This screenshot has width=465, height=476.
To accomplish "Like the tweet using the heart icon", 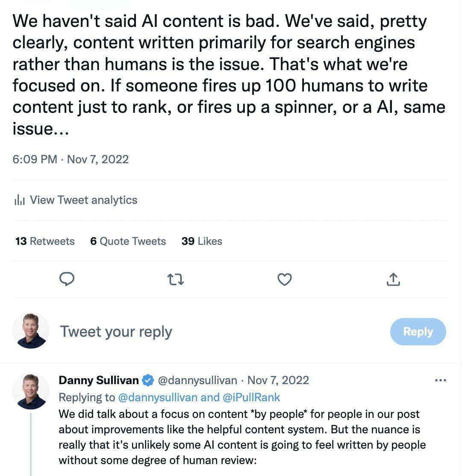I will [x=285, y=279].
